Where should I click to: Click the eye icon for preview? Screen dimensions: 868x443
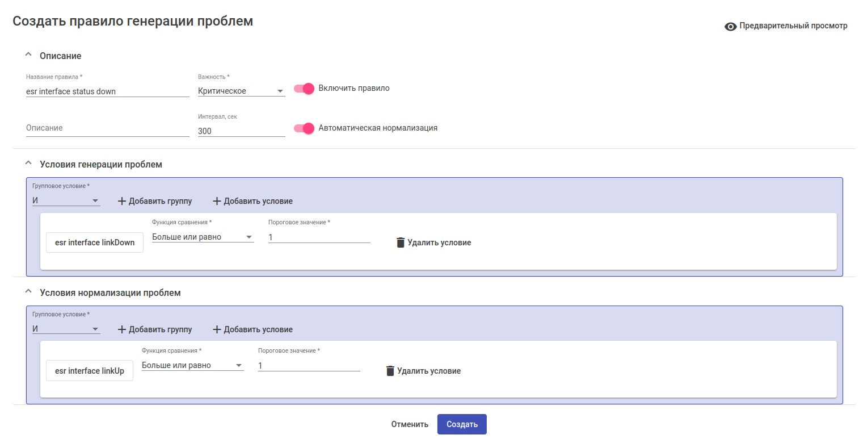click(731, 26)
